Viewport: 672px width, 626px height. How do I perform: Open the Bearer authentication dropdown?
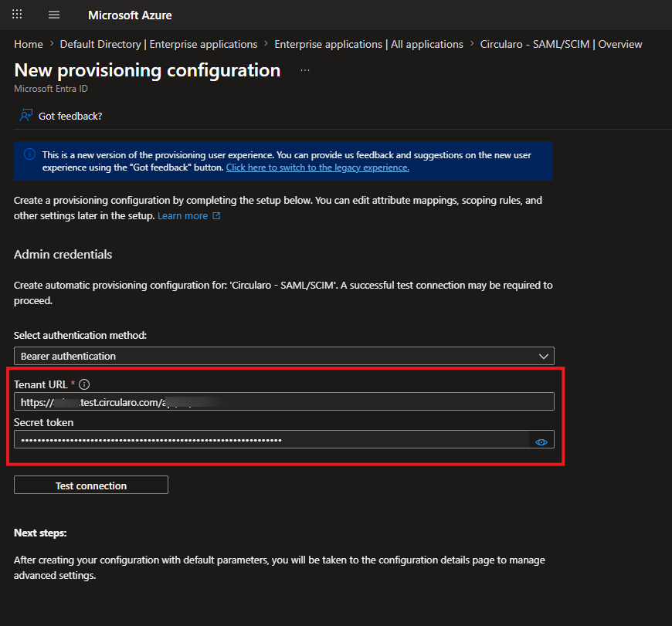pyautogui.click(x=284, y=356)
